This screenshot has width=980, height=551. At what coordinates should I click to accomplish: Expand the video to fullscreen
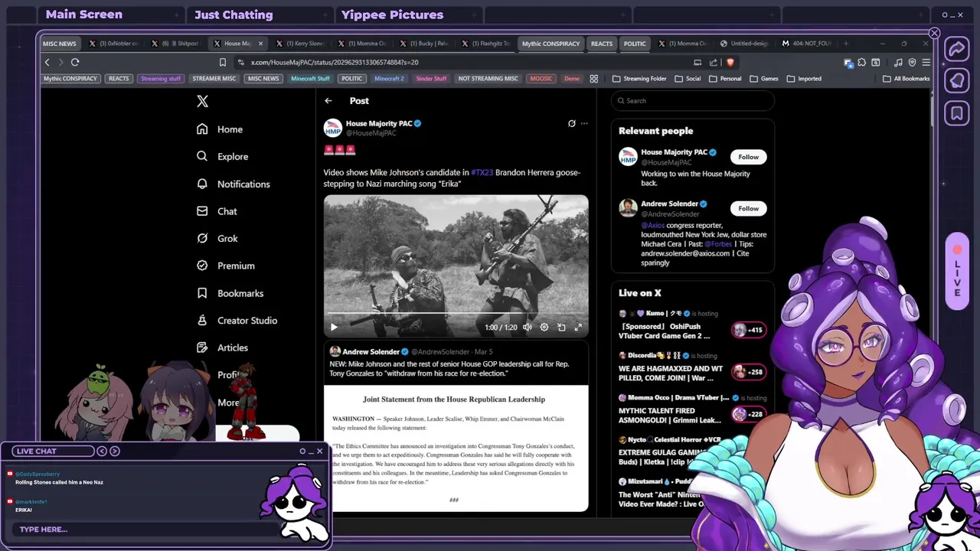(578, 327)
